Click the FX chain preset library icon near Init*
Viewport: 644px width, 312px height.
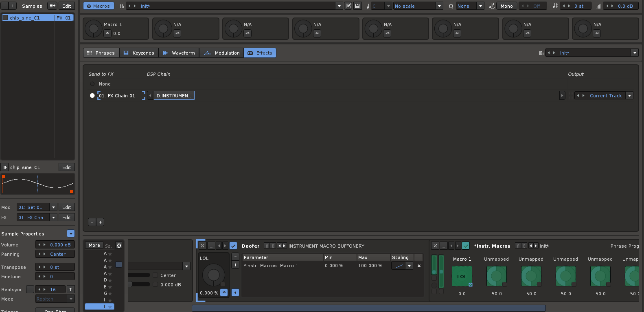tap(541, 53)
